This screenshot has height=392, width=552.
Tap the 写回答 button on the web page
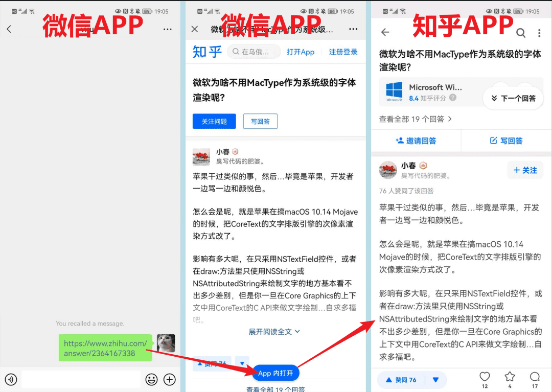(260, 122)
